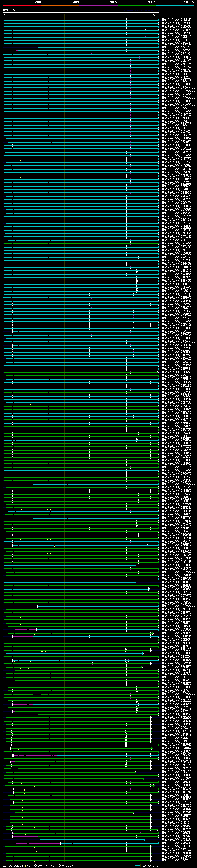The image size is (197, 868).
Task: Open hit UniRef100_P69103
Action: tap(177, 789)
